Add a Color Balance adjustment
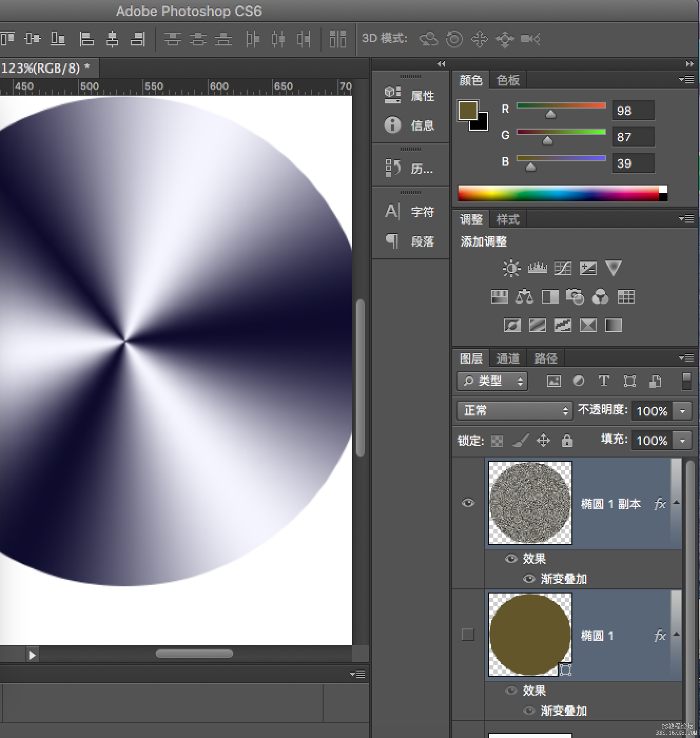The width and height of the screenshot is (700, 738). coord(524,297)
